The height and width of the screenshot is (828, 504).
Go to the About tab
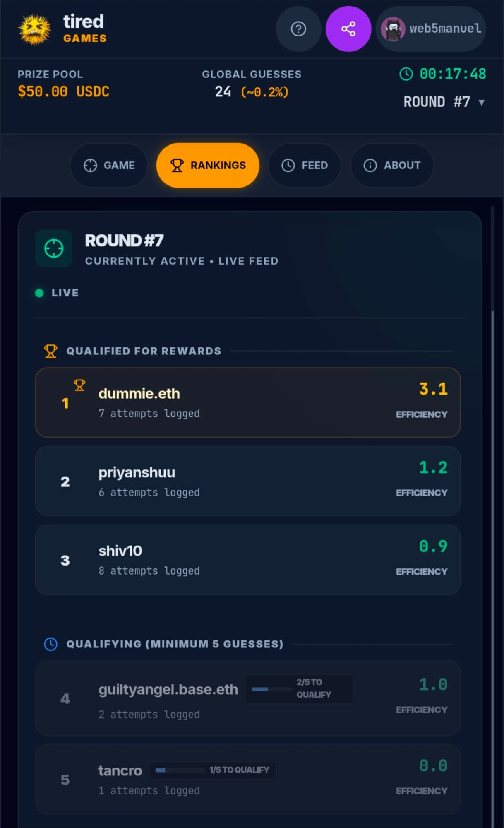pos(392,165)
